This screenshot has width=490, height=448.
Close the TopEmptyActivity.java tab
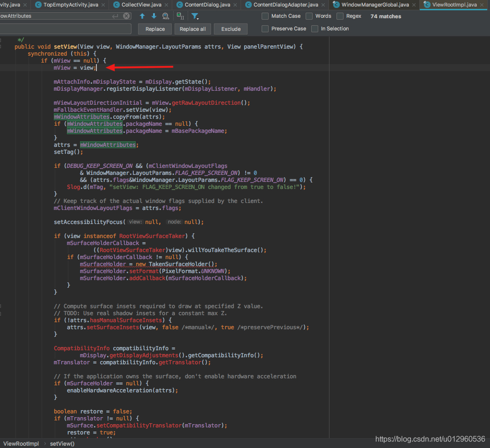point(103,5)
